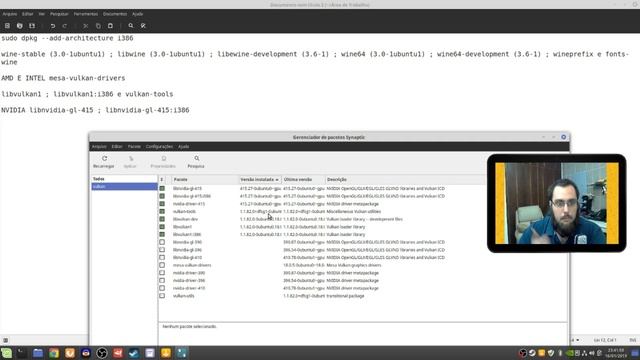Image resolution: width=640 pixels, height=360 pixels.
Task: Toggle checkbox for vulkan-tools package
Action: (x=162, y=211)
